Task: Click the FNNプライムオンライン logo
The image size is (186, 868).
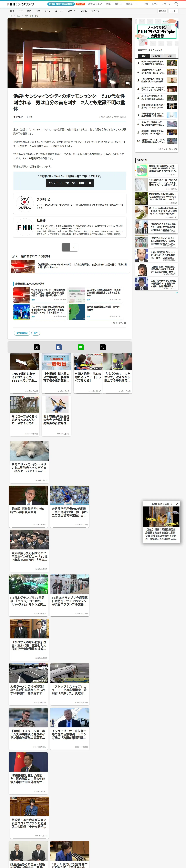Action: coord(21,4)
